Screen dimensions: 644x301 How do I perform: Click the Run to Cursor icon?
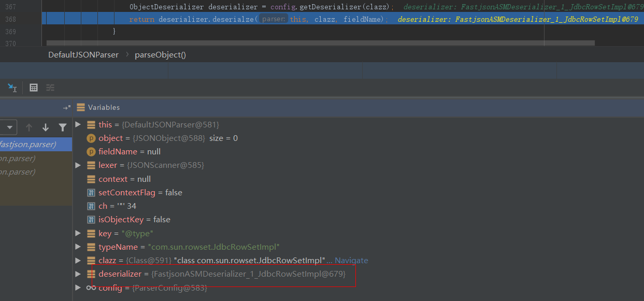12,88
